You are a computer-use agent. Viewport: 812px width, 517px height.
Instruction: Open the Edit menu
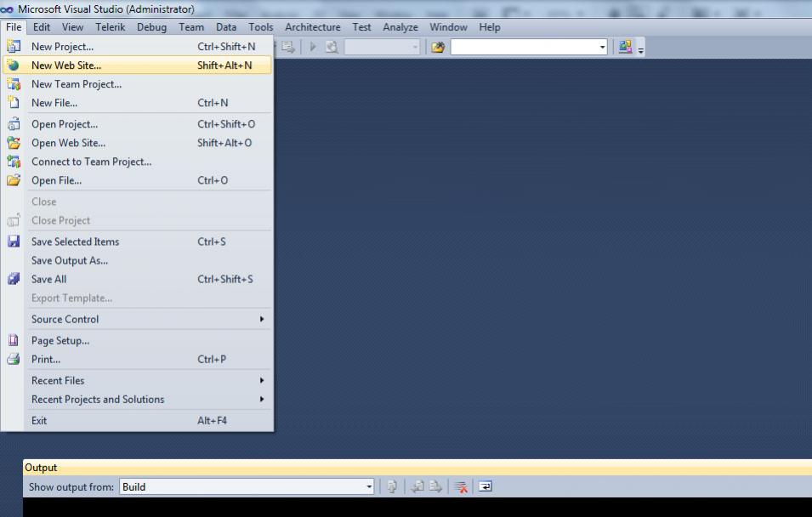(x=42, y=27)
